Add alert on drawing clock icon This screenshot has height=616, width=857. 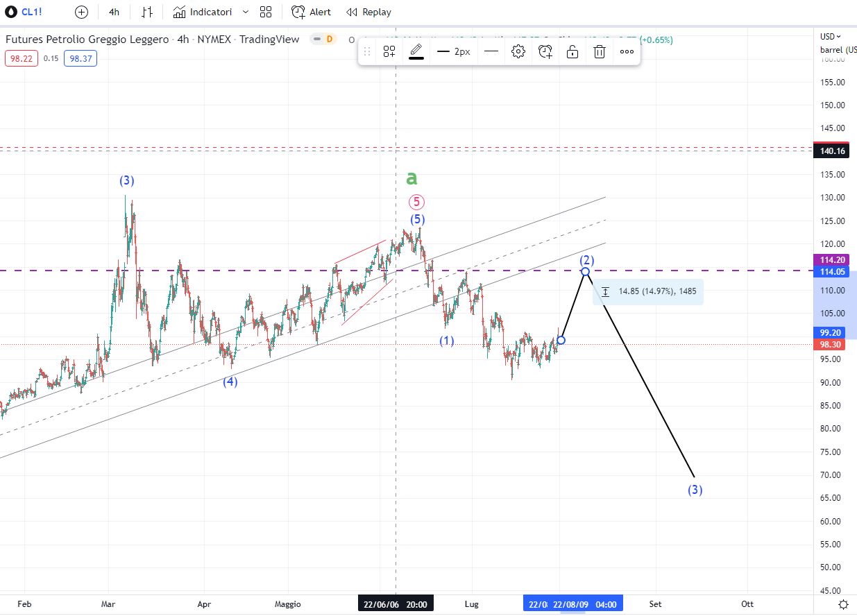point(545,51)
